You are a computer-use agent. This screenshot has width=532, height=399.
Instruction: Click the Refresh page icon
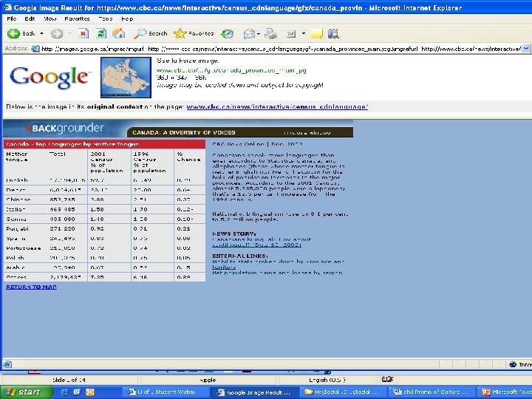click(x=101, y=33)
